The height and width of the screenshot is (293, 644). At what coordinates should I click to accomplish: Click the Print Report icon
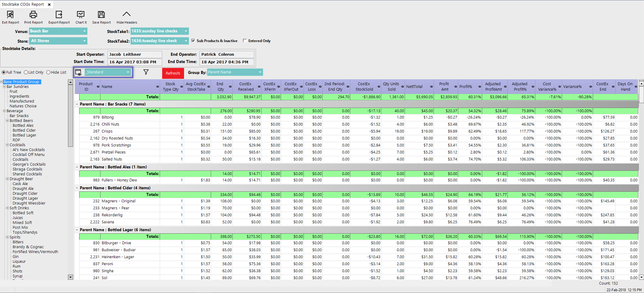click(33, 15)
